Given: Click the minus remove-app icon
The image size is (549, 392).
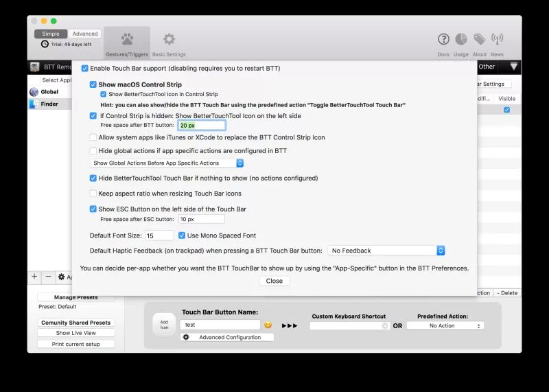Looking at the screenshot, I should [49, 277].
